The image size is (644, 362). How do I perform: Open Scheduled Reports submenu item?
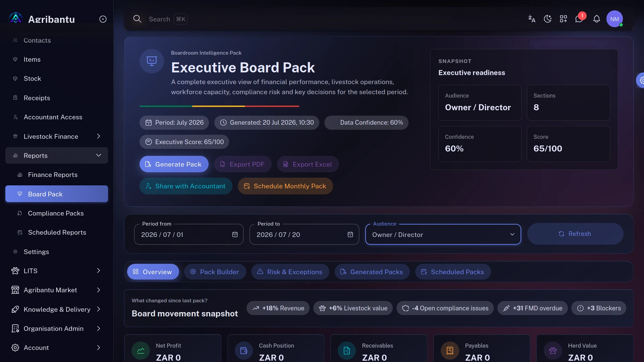point(57,232)
